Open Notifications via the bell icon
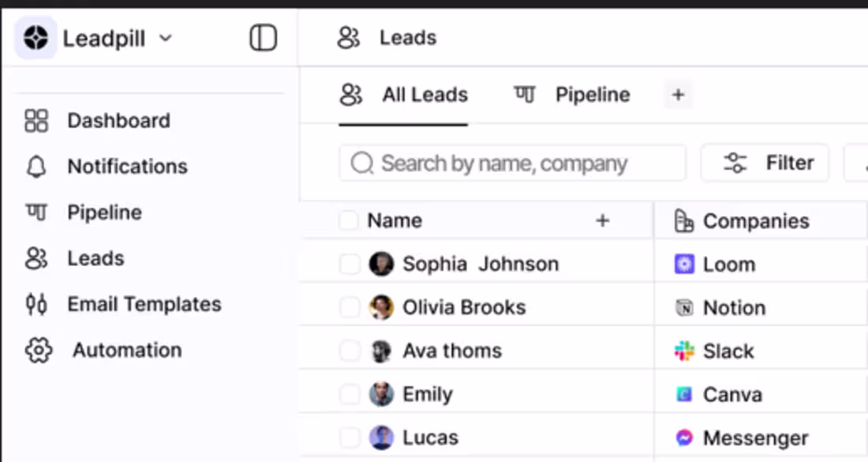The width and height of the screenshot is (868, 462). pyautogui.click(x=36, y=167)
